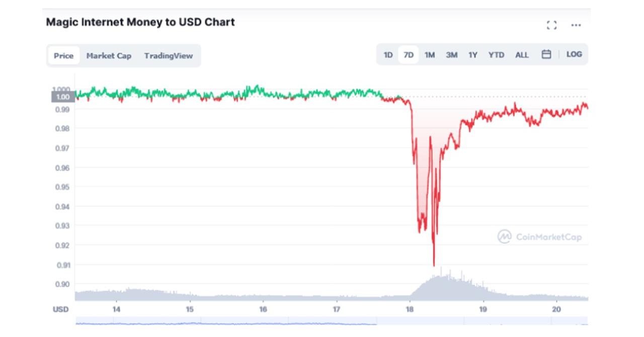Toggle LOG scale for the chart
Viewport: 644px width, 337px height.
click(574, 54)
